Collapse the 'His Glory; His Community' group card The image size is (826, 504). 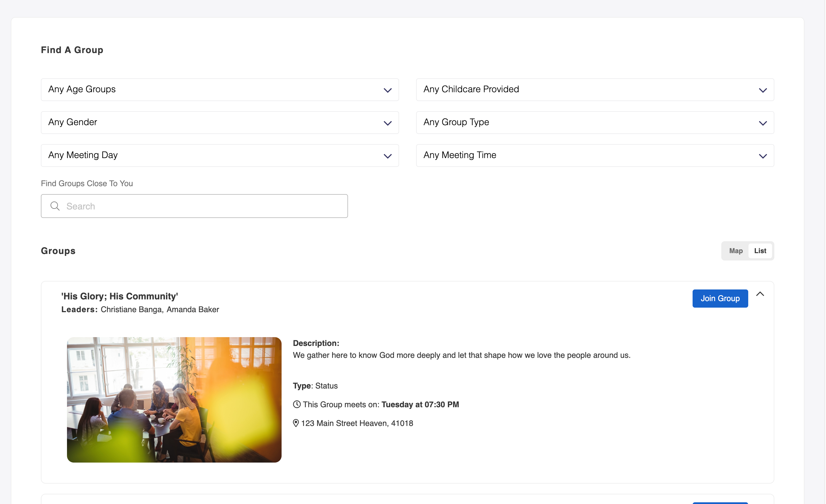(760, 294)
